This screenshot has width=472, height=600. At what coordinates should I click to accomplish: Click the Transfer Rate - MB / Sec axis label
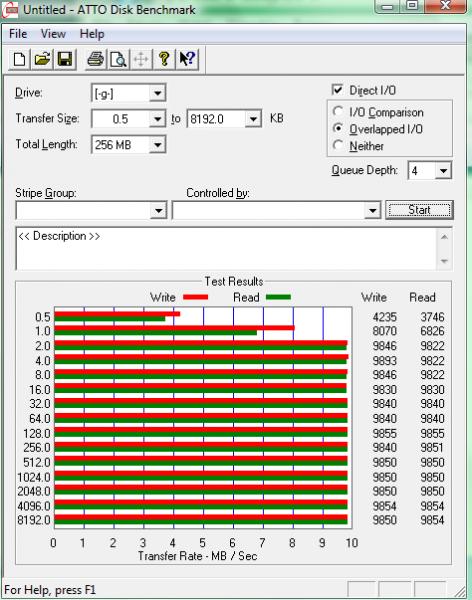tap(197, 556)
